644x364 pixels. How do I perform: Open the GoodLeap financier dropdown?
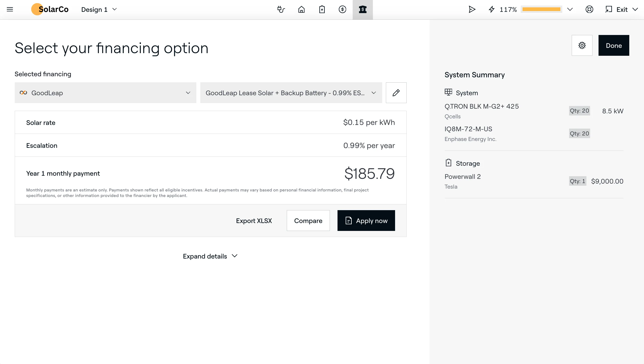(x=105, y=93)
